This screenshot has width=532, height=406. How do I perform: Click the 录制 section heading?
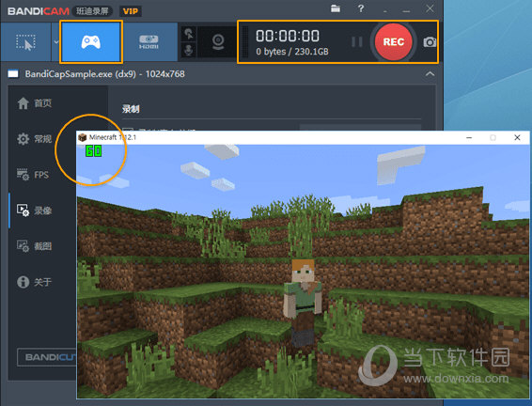(x=131, y=109)
